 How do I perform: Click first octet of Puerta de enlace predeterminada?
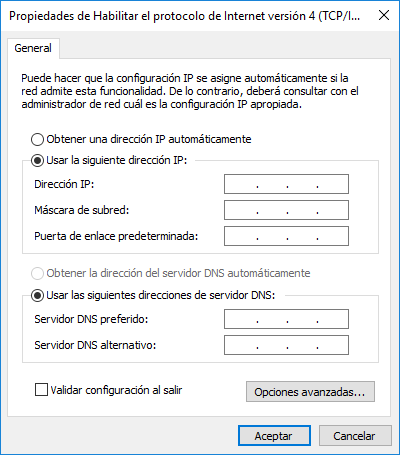241,236
